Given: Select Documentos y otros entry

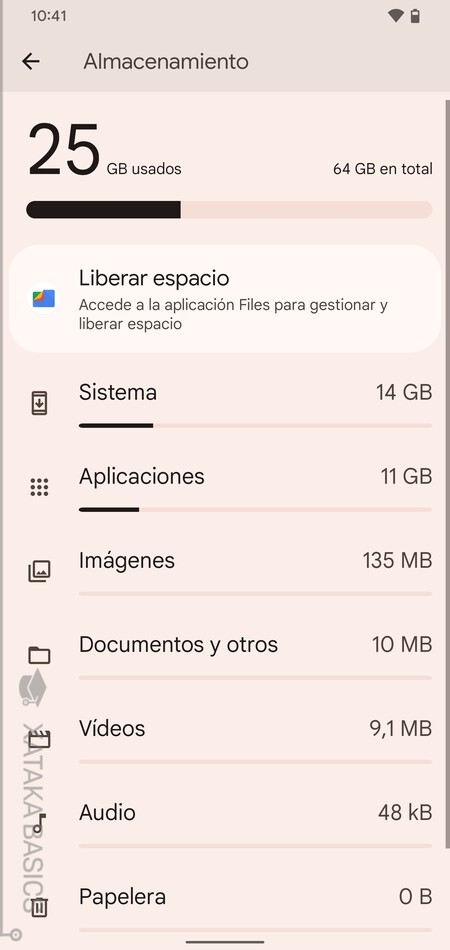Looking at the screenshot, I should coord(225,655).
